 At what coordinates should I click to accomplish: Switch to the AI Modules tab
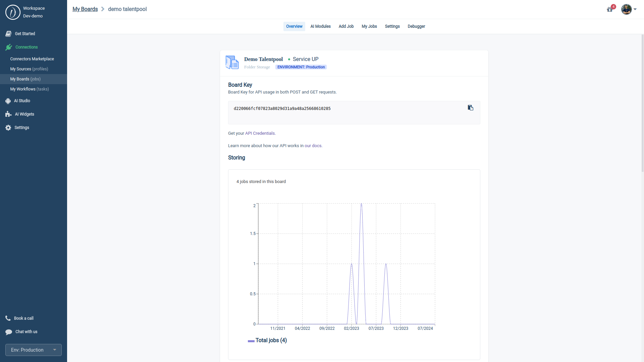(320, 26)
